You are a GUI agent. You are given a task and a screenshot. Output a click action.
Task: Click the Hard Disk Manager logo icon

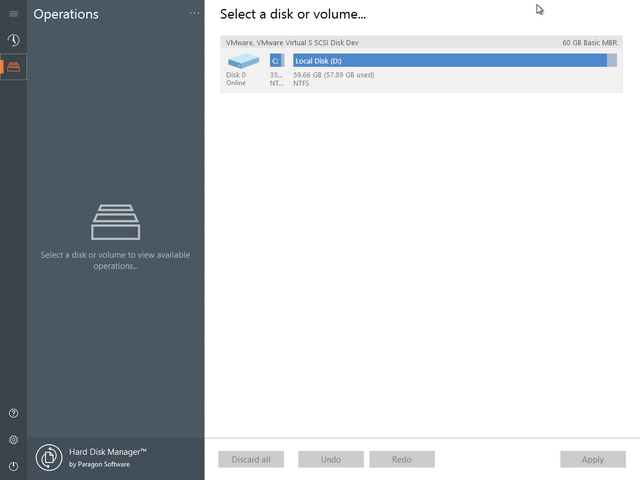pyautogui.click(x=49, y=458)
